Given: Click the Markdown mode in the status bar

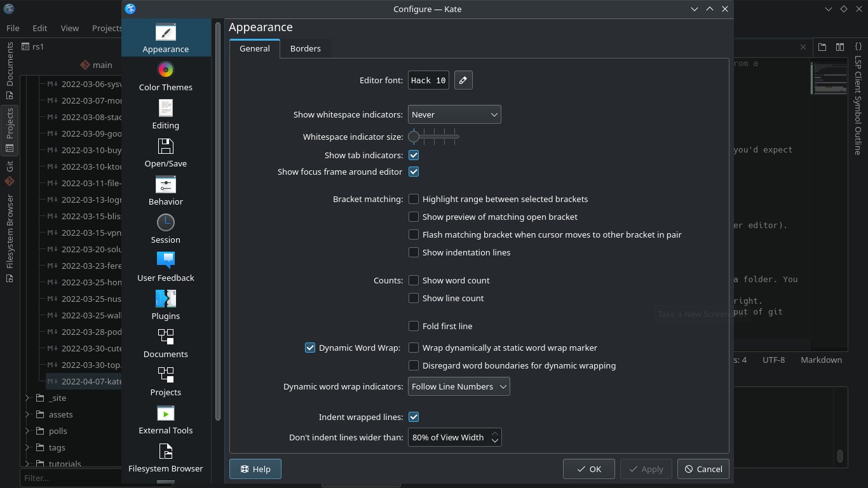Looking at the screenshot, I should click(x=821, y=360).
